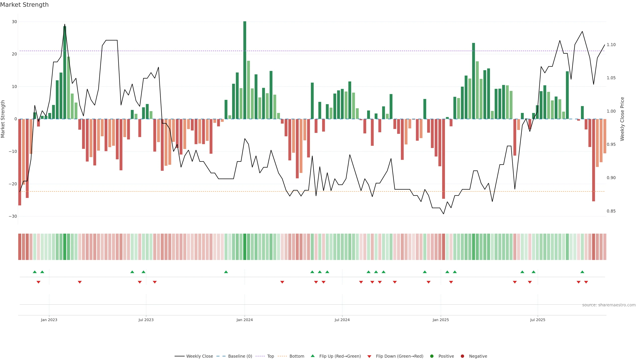Viewport: 644px width, 362px height.
Task: Click the Jan 2024 x-axis label
Action: pos(245,320)
